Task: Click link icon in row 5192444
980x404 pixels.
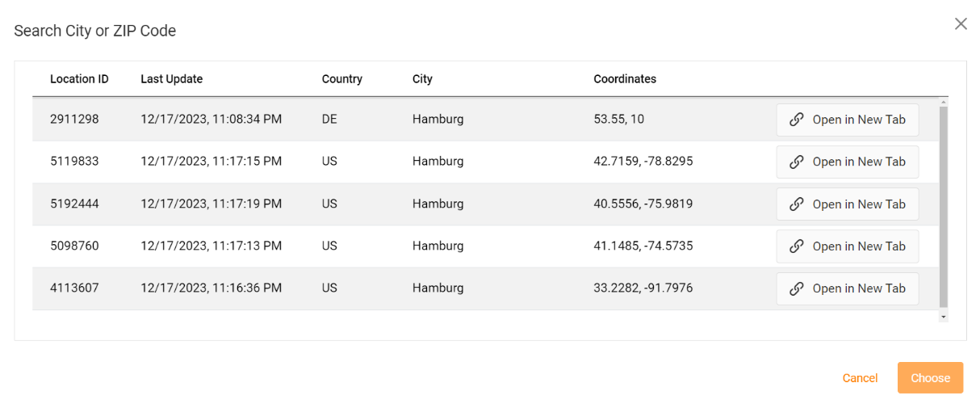Action: (x=796, y=204)
